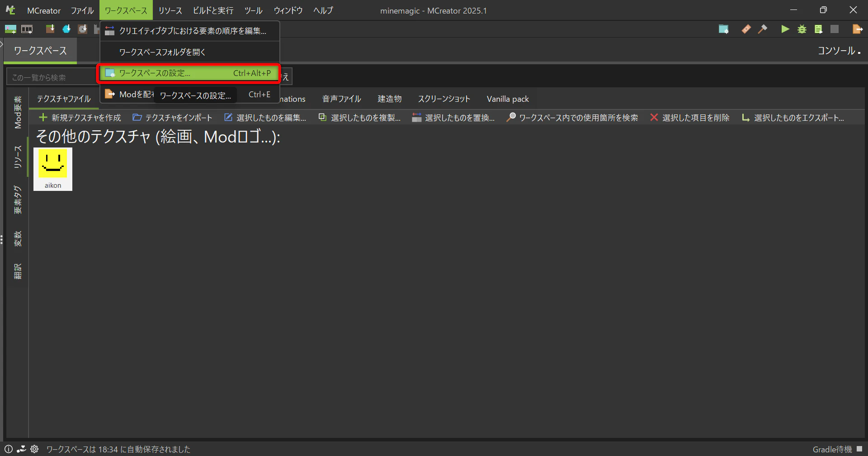The height and width of the screenshot is (456, 868).
Task: Open the ツール menu
Action: (x=253, y=10)
